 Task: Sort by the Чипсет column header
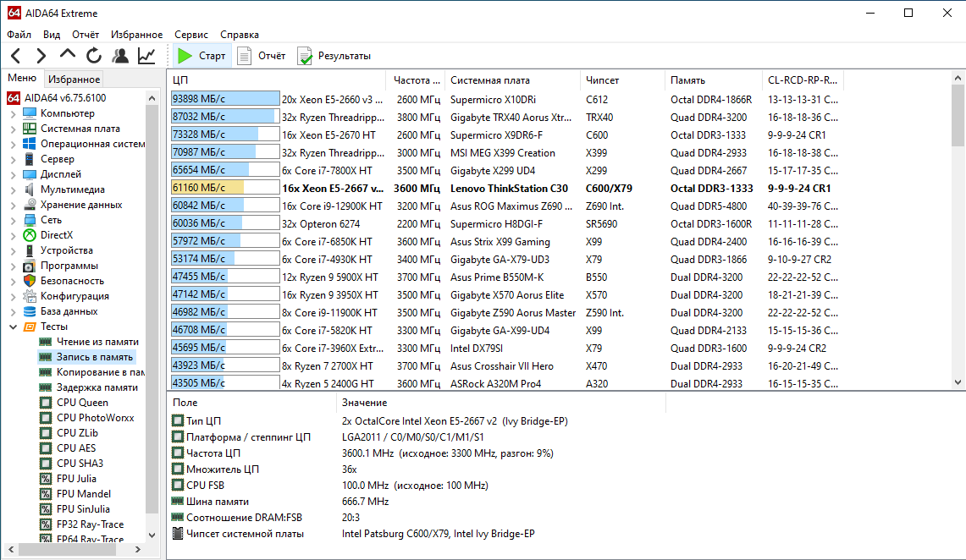622,80
